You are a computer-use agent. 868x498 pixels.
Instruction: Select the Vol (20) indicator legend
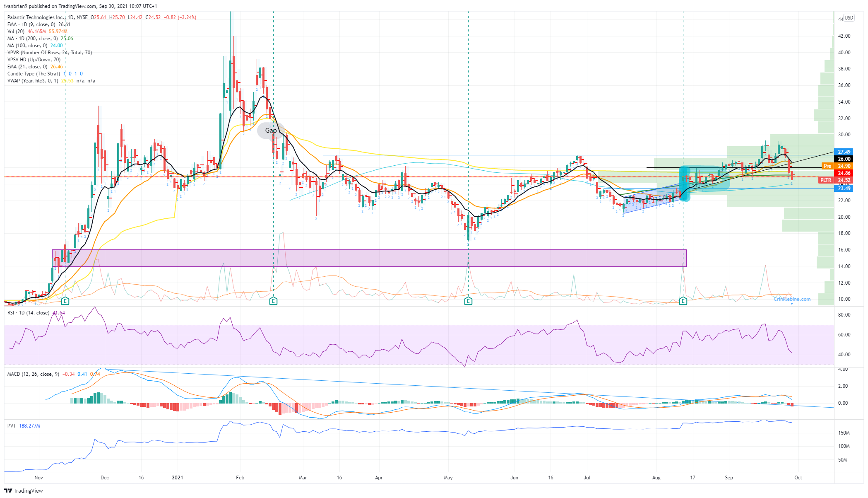37,31
